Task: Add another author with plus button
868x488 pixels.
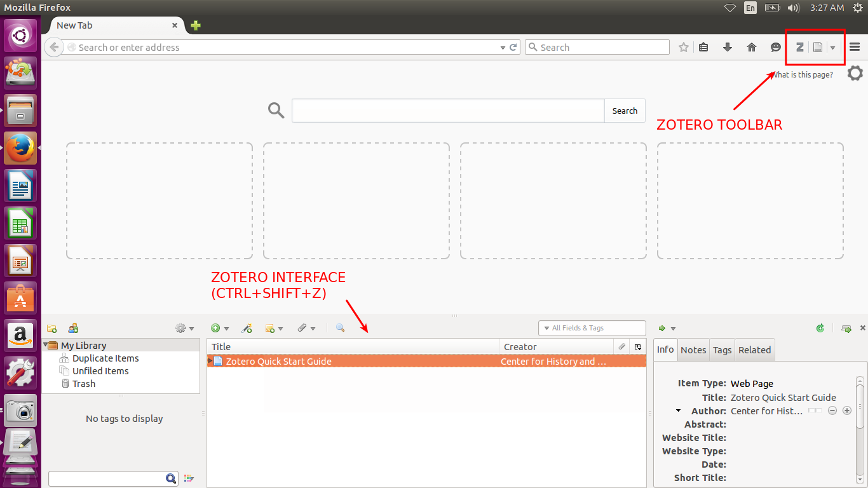Action: [847, 411]
